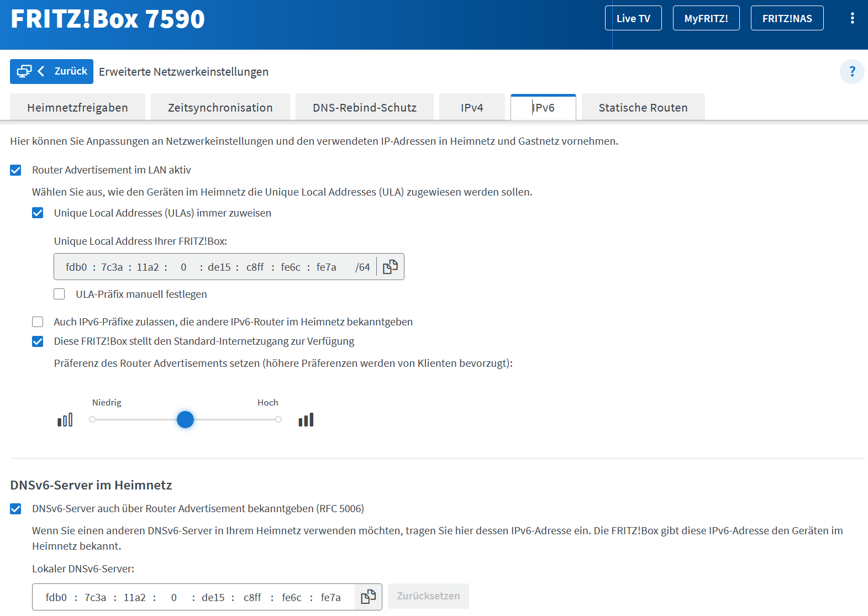
Task: Click the Hoch slider label
Action: (x=268, y=402)
